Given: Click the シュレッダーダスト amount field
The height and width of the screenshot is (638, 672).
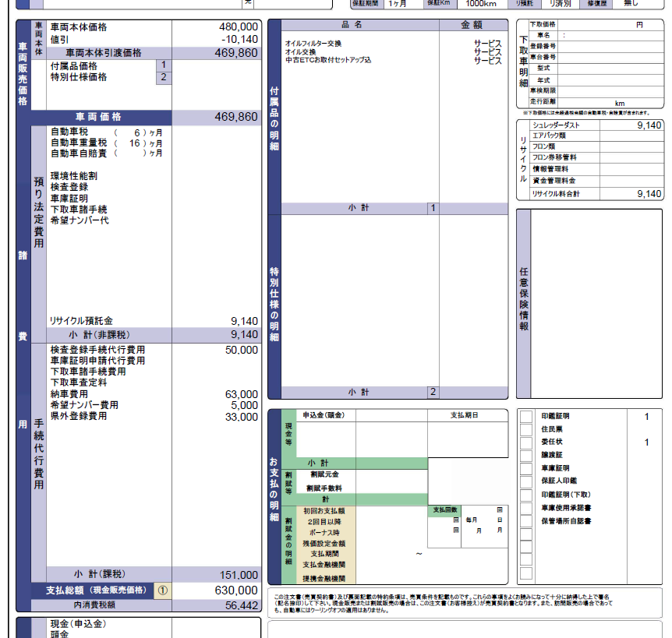Looking at the screenshot, I should (631, 125).
